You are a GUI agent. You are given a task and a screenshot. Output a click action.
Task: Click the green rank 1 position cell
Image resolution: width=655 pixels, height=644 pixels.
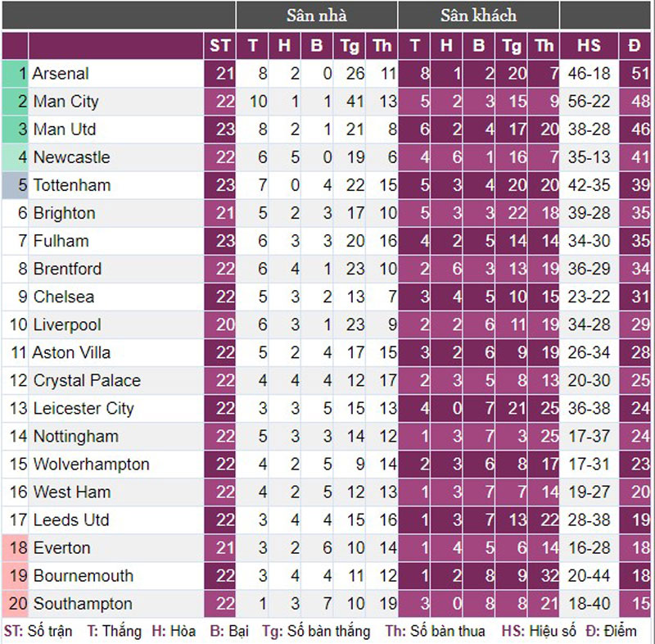click(x=15, y=74)
